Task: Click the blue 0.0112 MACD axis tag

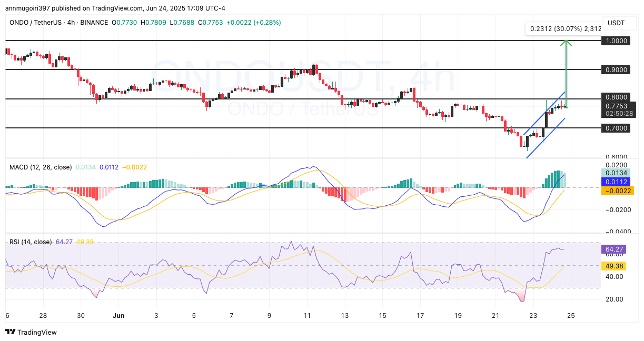Action: (616, 182)
